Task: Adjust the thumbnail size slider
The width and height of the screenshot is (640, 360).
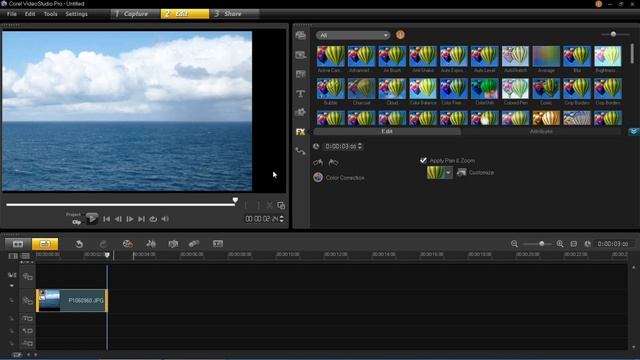Action: [613, 34]
